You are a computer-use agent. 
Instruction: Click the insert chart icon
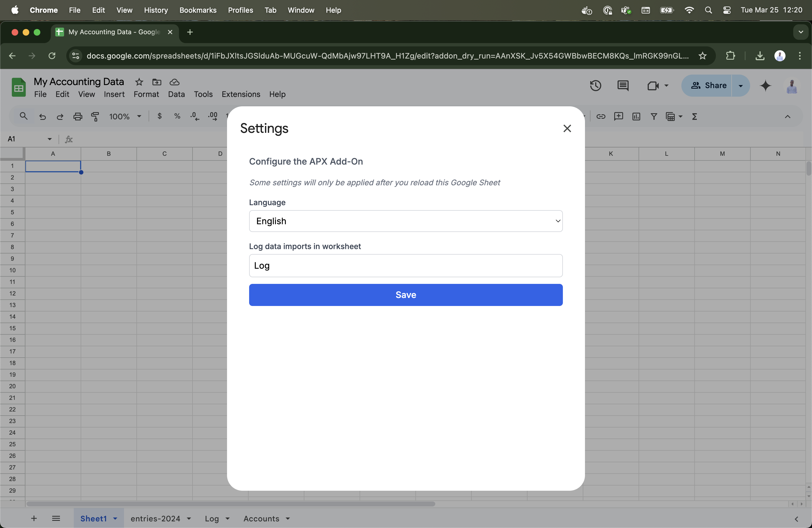[x=636, y=117]
